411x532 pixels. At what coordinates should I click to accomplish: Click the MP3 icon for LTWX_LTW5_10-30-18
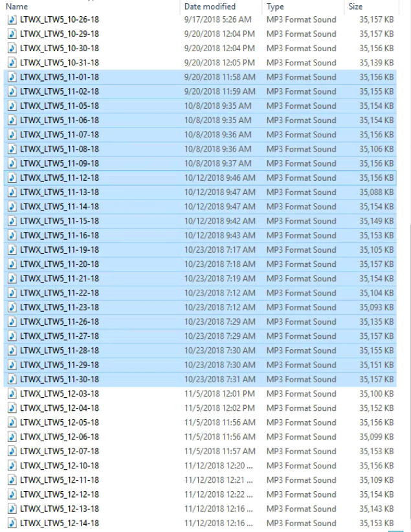(x=12, y=48)
